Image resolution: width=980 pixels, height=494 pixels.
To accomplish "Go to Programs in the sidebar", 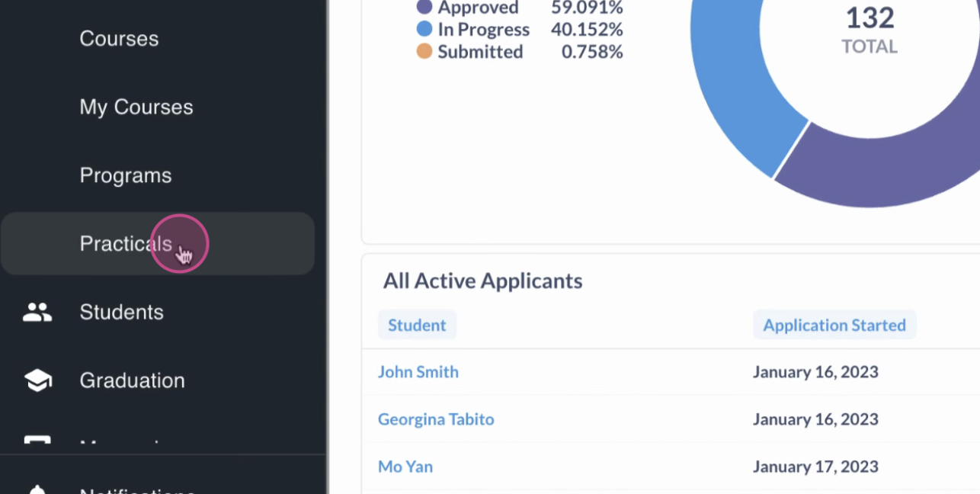I will (x=126, y=175).
